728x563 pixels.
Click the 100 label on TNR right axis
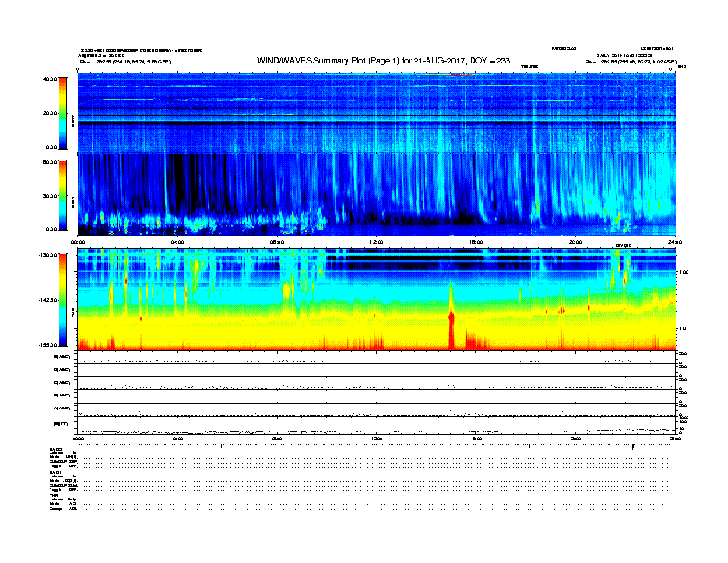[x=684, y=272]
